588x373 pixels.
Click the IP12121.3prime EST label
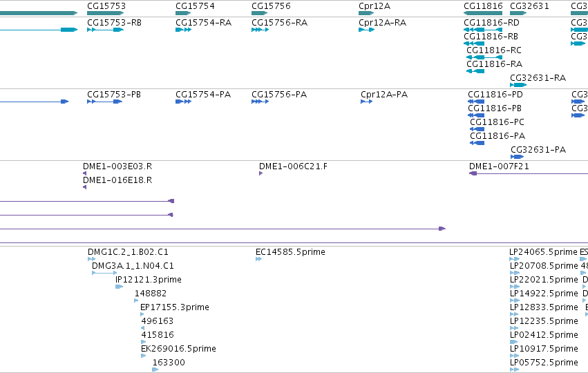tap(149, 280)
